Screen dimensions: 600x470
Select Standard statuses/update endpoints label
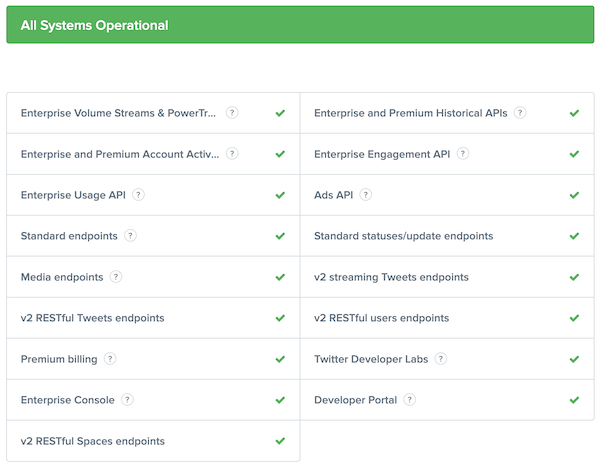403,236
